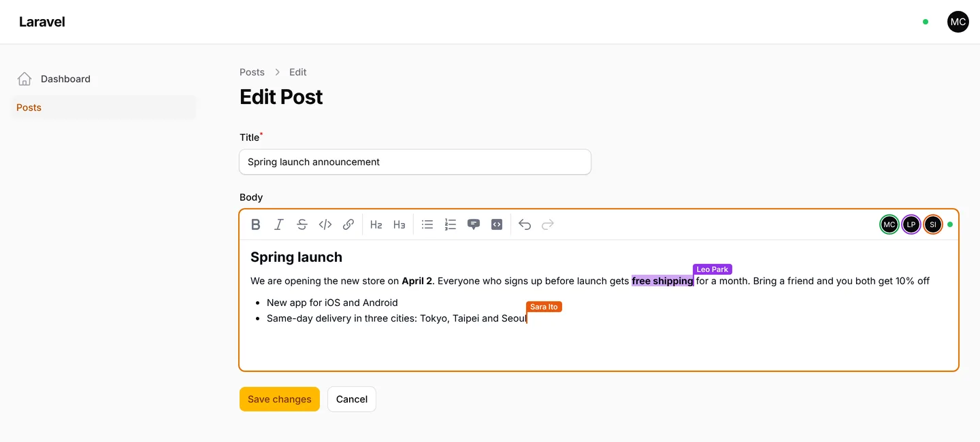Redo the last undone edit

pos(548,224)
